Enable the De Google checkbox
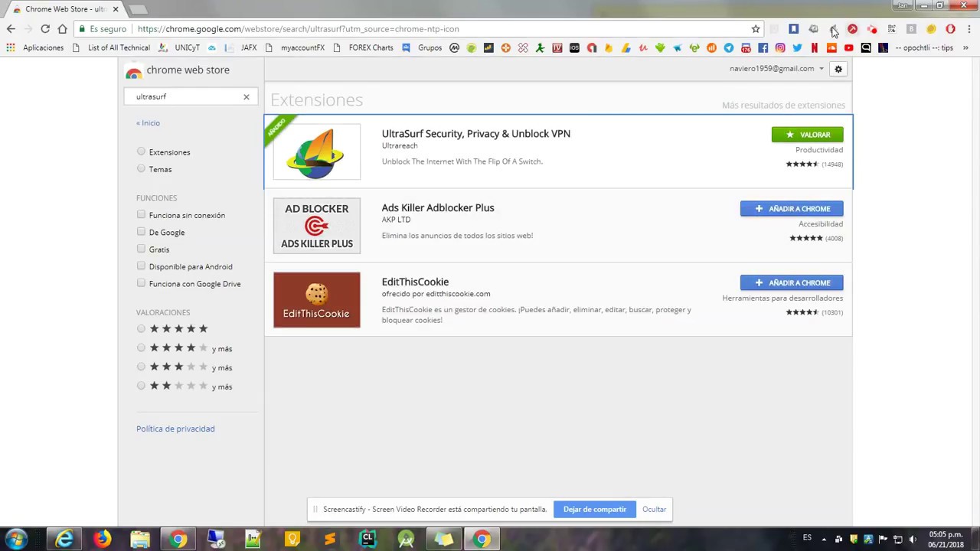The height and width of the screenshot is (551, 980). (141, 231)
